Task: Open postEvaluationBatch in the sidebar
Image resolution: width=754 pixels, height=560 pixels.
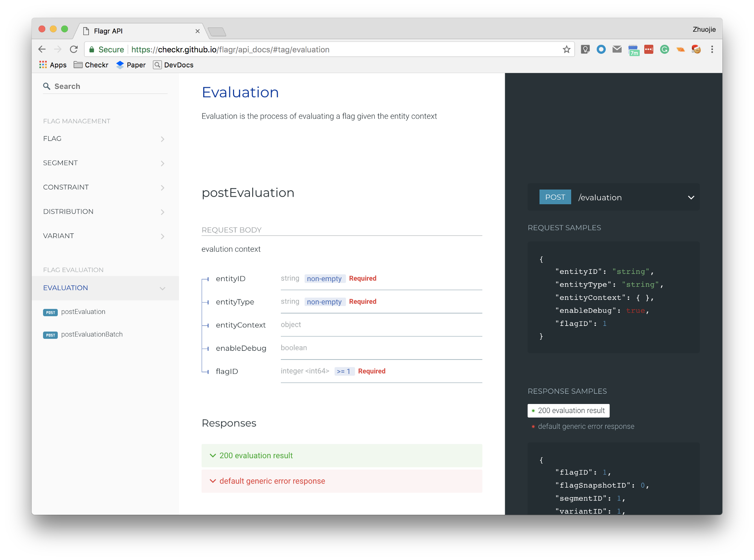Action: point(92,334)
